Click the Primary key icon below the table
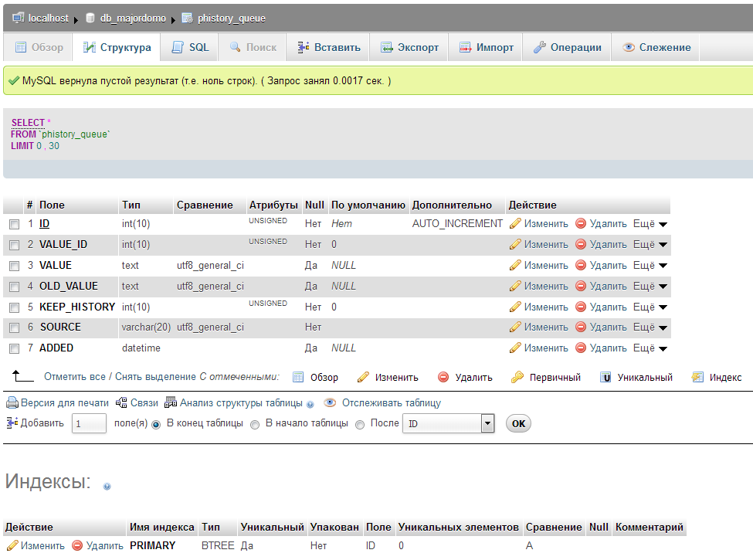 [517, 378]
